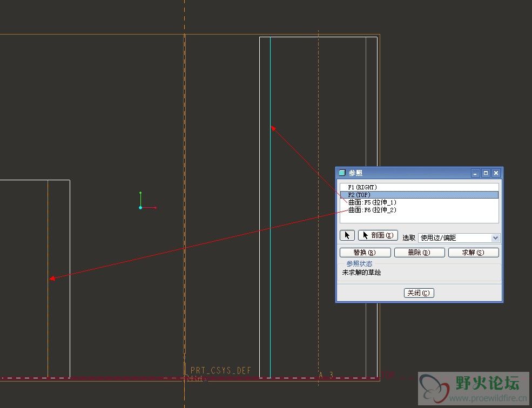532x408 pixels.
Task: Select the cyan highlighted vertical reference line
Action: [x=271, y=207]
